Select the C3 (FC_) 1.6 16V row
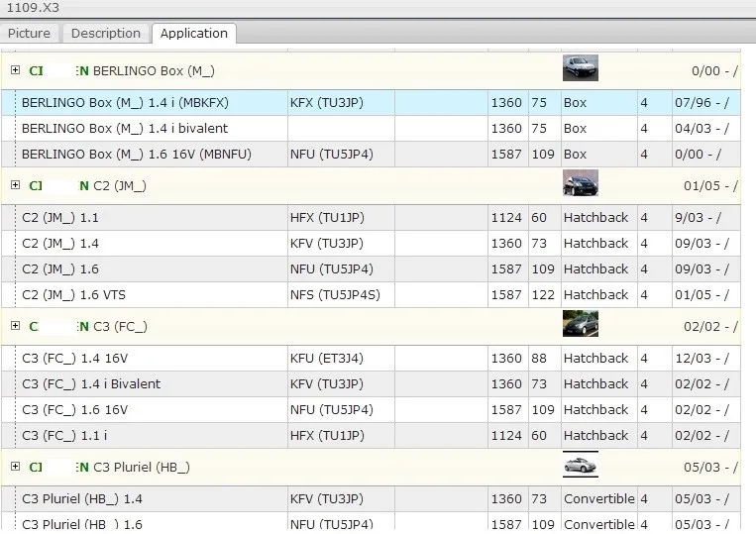756x534 pixels. 371,409
